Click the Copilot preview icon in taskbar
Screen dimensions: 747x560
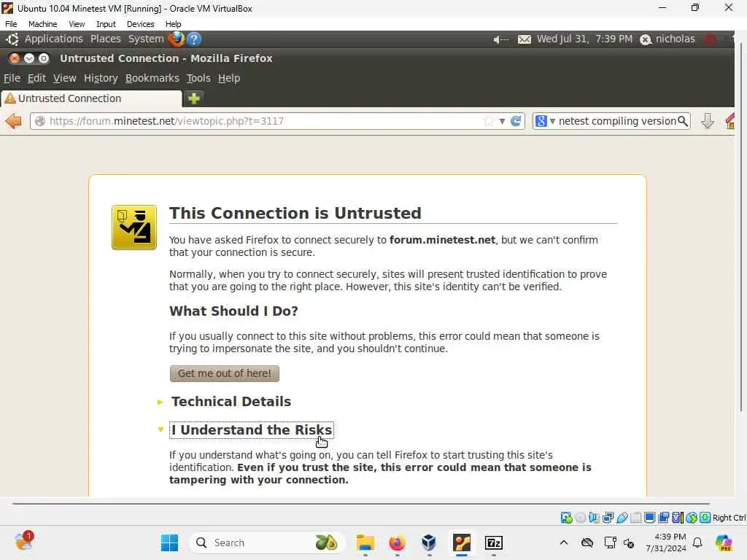(x=724, y=542)
